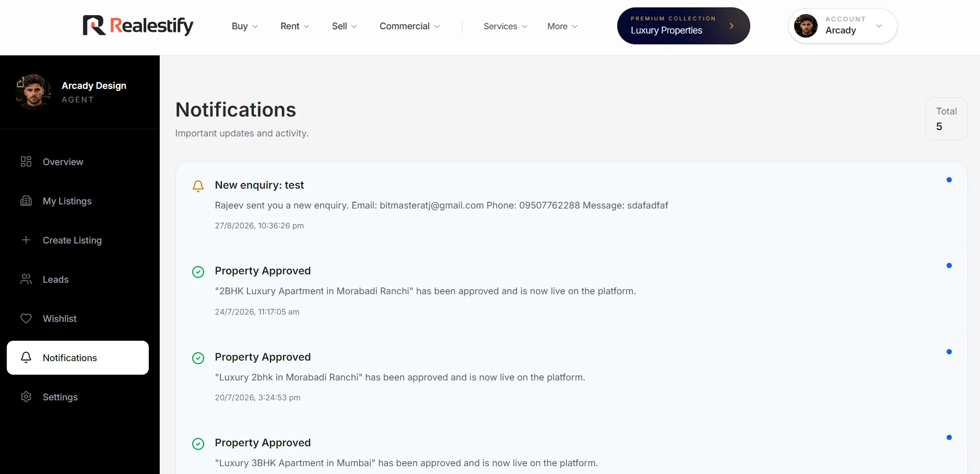Select the Wishlist heart icon
The width and height of the screenshot is (980, 474).
pyautogui.click(x=26, y=318)
